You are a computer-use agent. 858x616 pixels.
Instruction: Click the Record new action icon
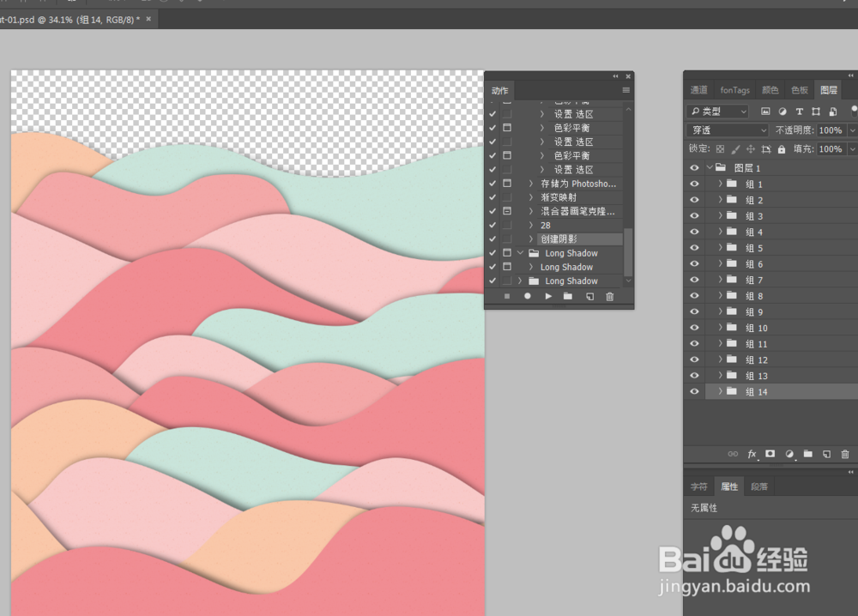pos(528,296)
